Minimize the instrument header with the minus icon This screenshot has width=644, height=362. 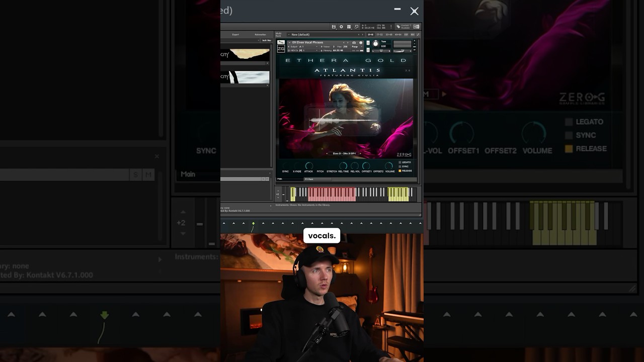pos(415,44)
